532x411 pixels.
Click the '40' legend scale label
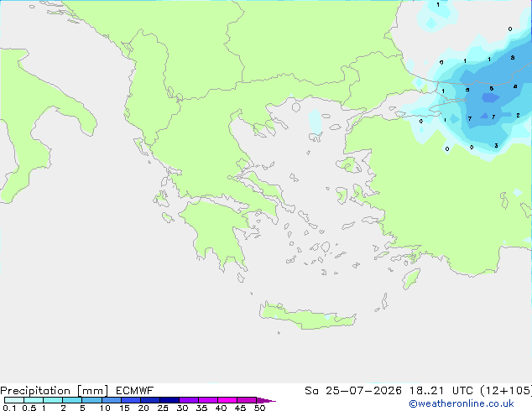coord(221,408)
